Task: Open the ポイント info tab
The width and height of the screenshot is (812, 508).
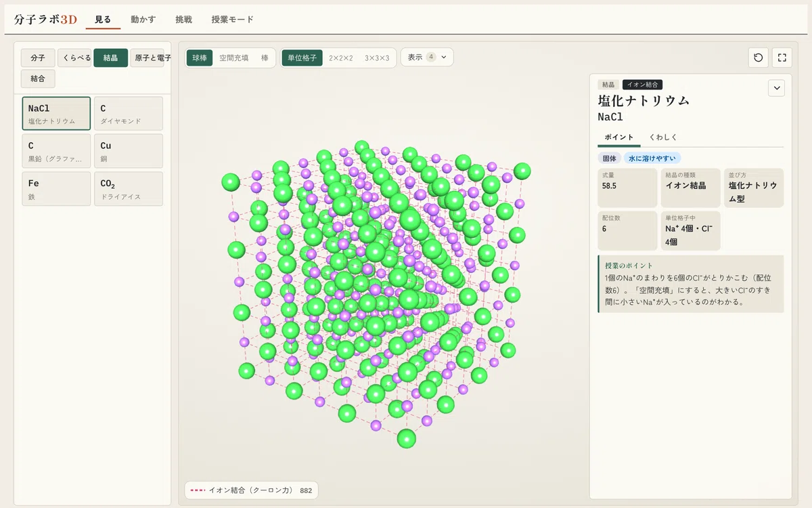Action: 619,137
